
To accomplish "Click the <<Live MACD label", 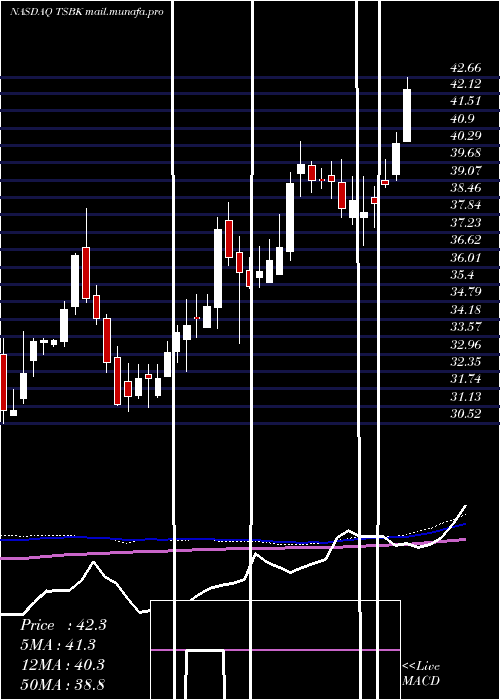I will click(421, 673).
